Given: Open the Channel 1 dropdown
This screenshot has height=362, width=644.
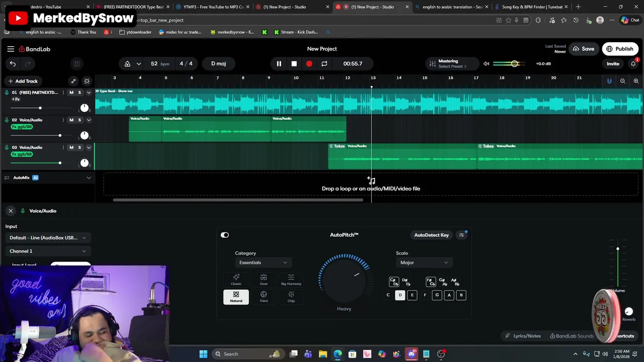Looking at the screenshot, I should click(48, 251).
